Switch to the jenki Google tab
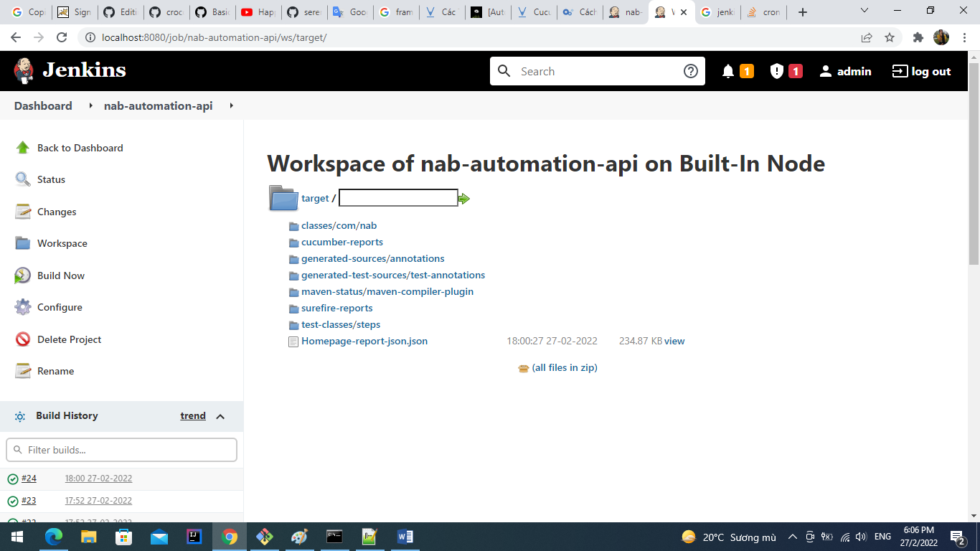Image resolution: width=980 pixels, height=551 pixels. [717, 12]
